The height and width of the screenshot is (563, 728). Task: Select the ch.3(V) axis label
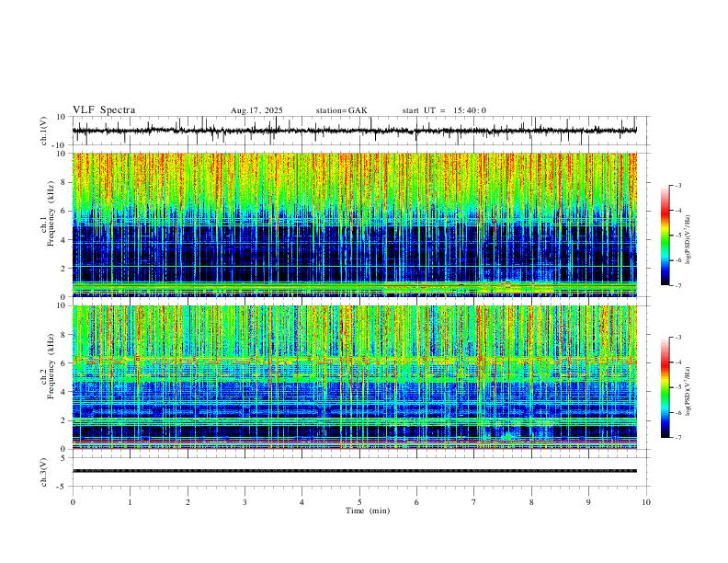44,472
